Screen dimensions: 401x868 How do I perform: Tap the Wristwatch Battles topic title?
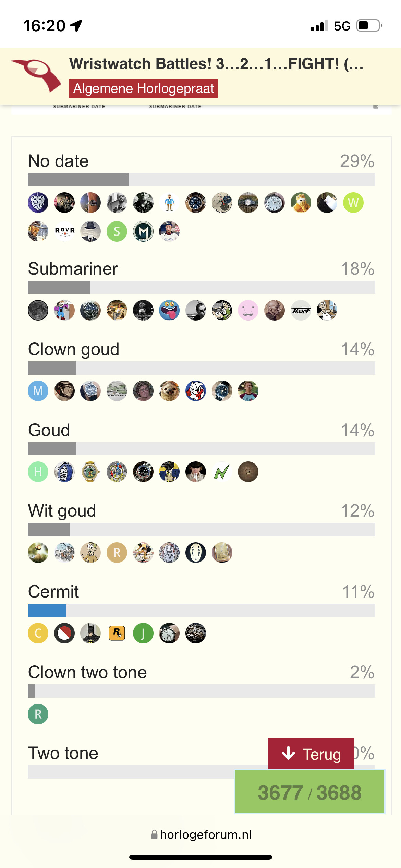click(217, 64)
